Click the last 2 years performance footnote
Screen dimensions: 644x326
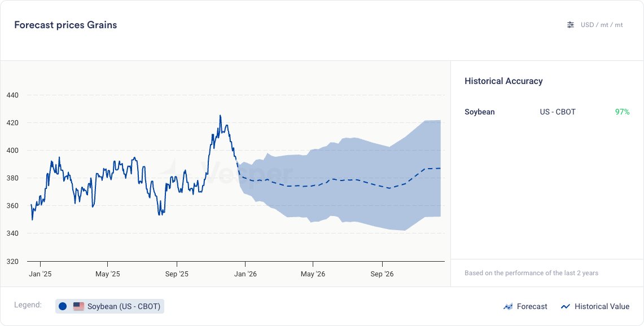point(531,273)
